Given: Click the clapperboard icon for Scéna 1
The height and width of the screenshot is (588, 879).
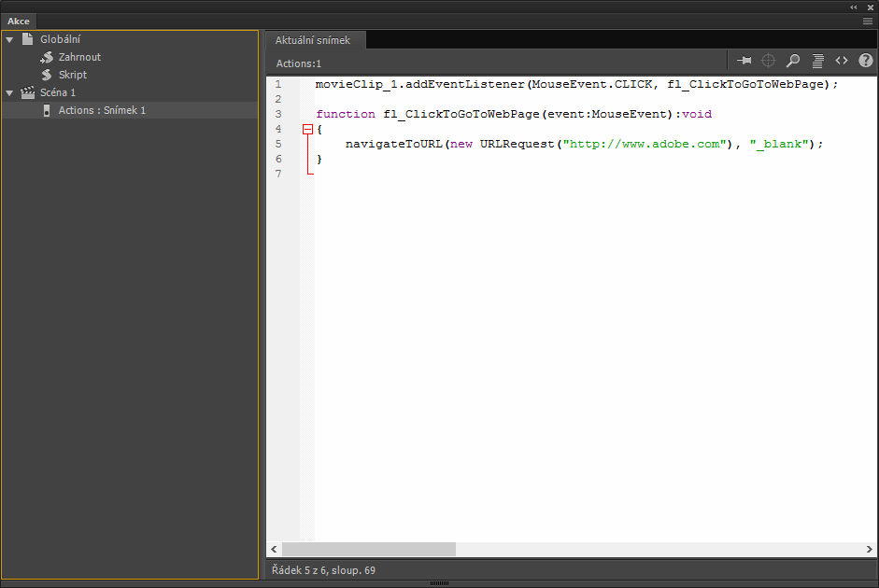Looking at the screenshot, I should point(26,92).
